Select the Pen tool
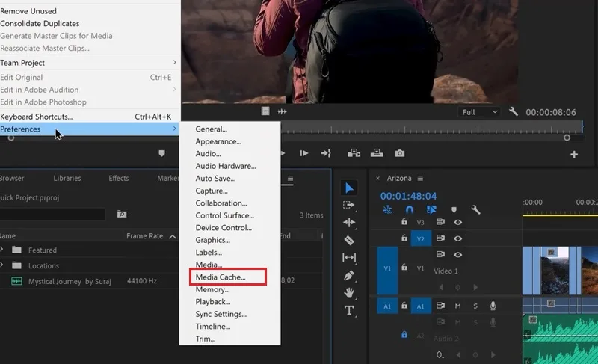Viewport: 598px width, 364px height. (349, 275)
